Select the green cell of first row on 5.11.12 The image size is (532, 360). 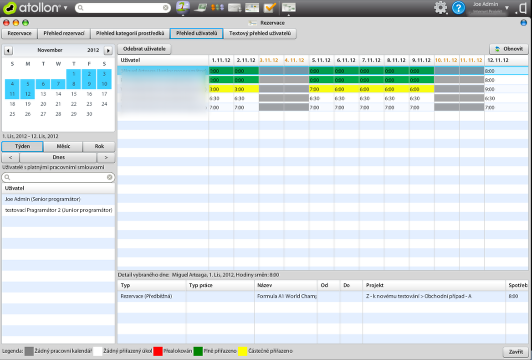321,71
